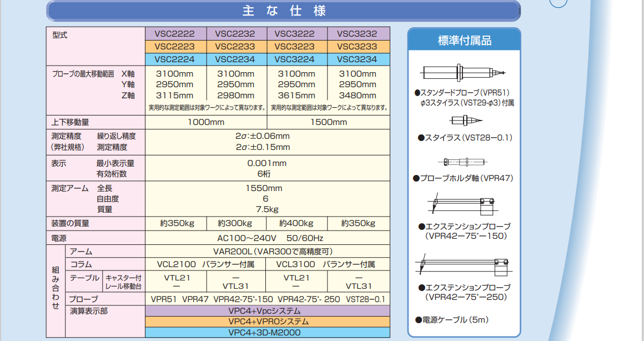Click model cell VSC2232
The height and width of the screenshot is (341, 644).
click(236, 34)
